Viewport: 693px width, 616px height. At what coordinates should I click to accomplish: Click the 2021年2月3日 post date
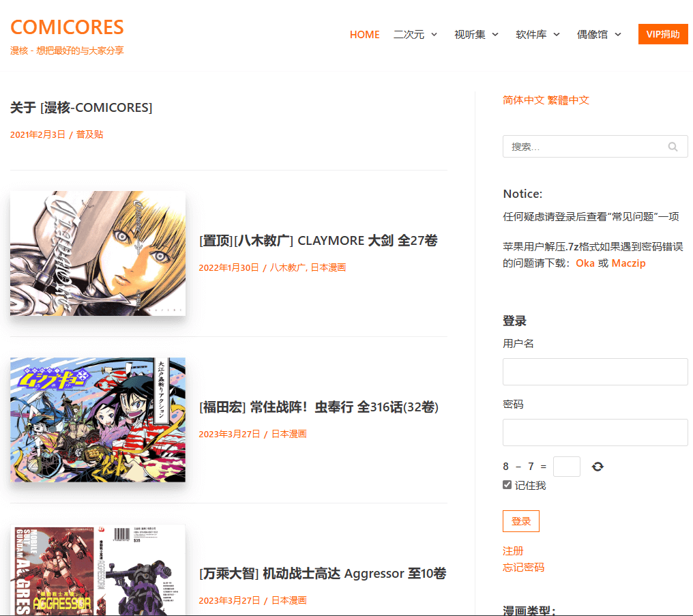tap(38, 135)
